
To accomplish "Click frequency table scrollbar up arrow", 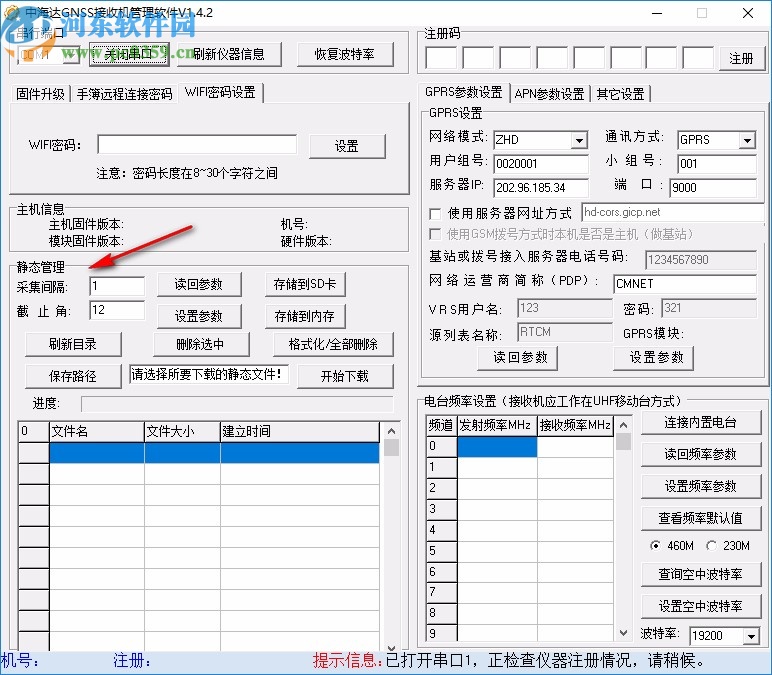I will (x=623, y=425).
